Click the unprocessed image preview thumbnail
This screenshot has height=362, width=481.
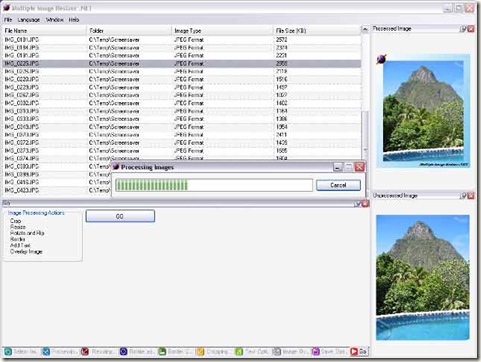click(423, 277)
